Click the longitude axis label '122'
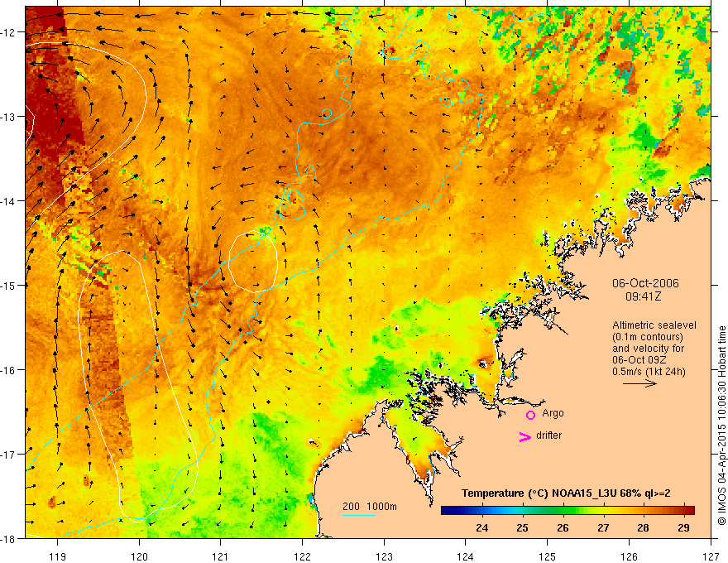The image size is (728, 563). coord(303,556)
